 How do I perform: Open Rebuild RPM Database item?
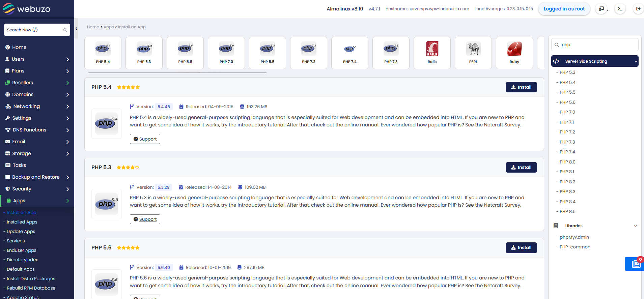pyautogui.click(x=31, y=288)
